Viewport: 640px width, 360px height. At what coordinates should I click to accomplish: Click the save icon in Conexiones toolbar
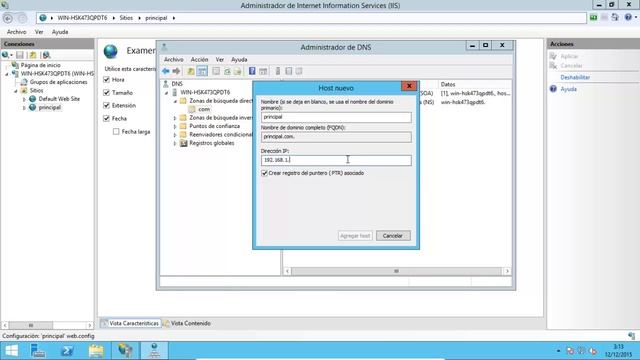(x=20, y=55)
